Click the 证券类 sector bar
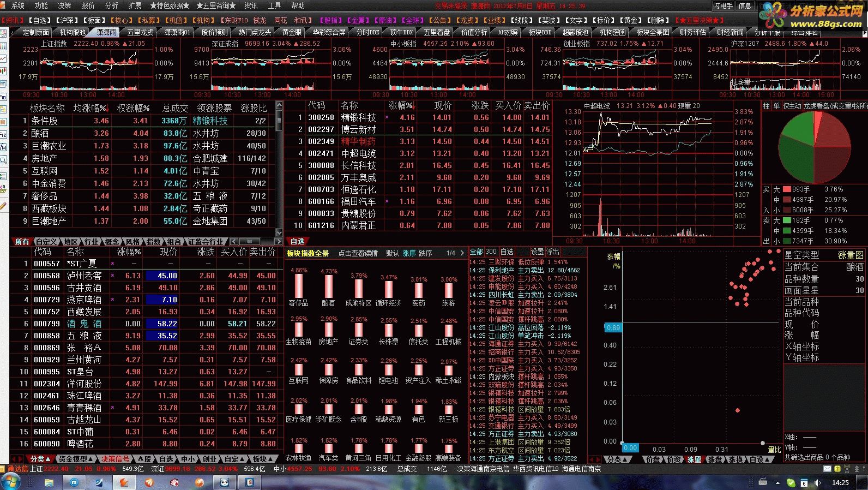Screen dimensions: 868x490 tap(359, 330)
